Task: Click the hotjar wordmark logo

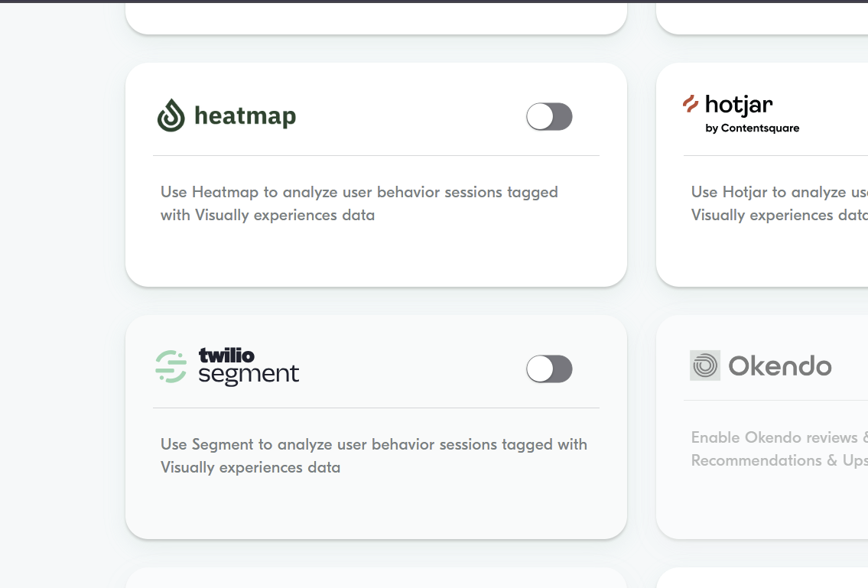Action: coord(739,106)
